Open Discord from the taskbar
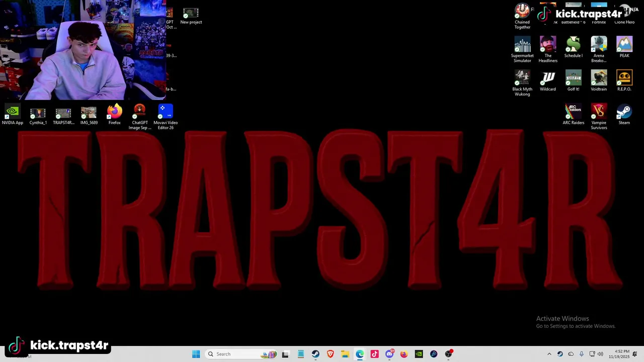This screenshot has width=644, height=362. [389, 354]
